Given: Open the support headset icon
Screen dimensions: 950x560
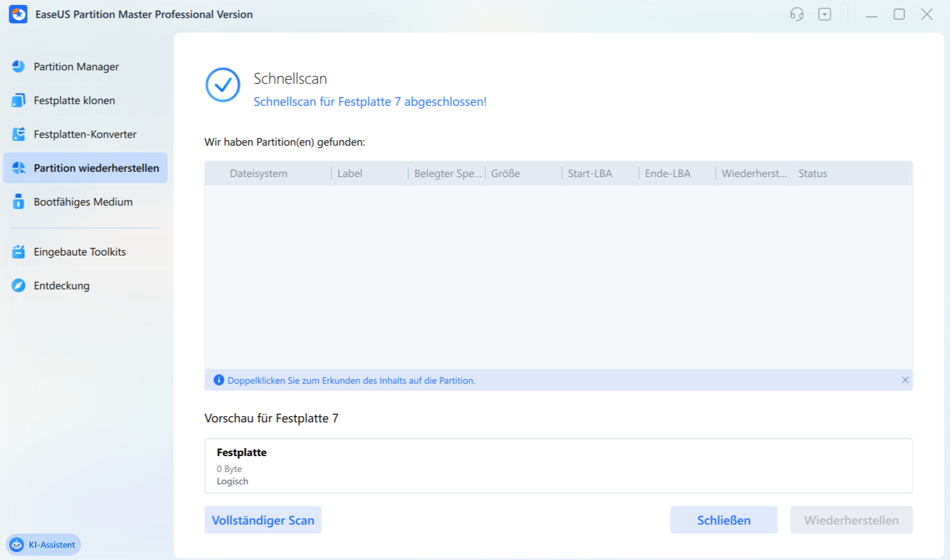Looking at the screenshot, I should 797,14.
